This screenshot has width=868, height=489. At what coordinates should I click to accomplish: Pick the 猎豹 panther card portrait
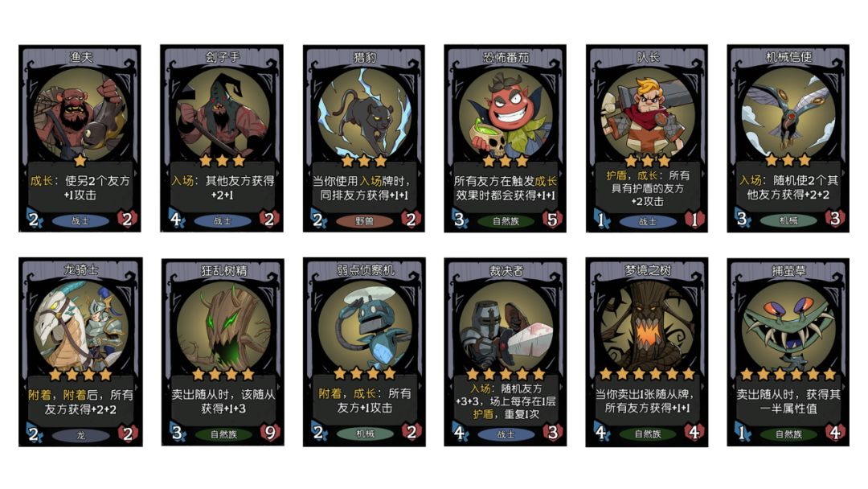[x=364, y=115]
